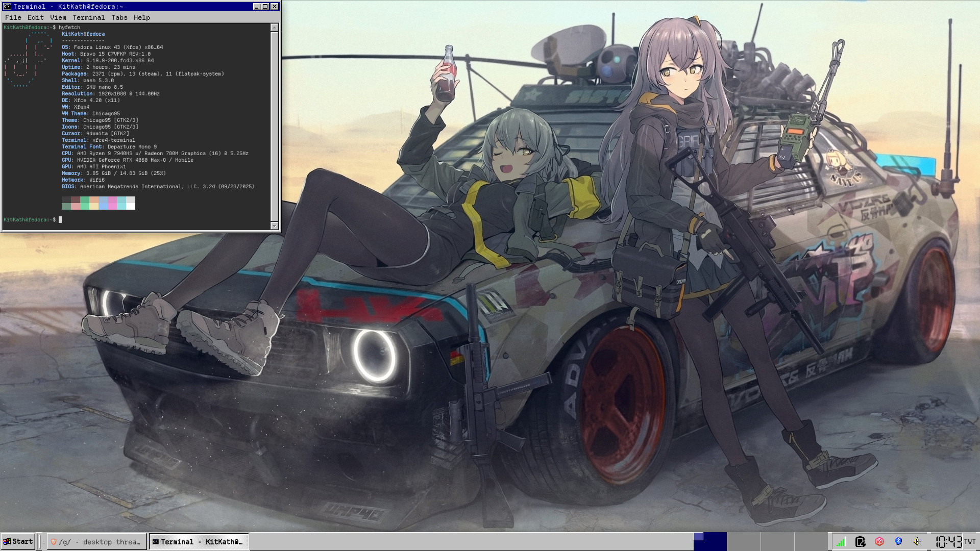Click the volume speaker tray icon
This screenshot has width=980, height=551.
pos(917,541)
